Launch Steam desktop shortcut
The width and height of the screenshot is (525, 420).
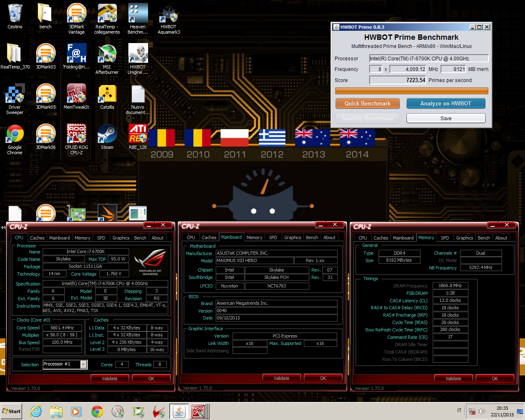[107, 137]
